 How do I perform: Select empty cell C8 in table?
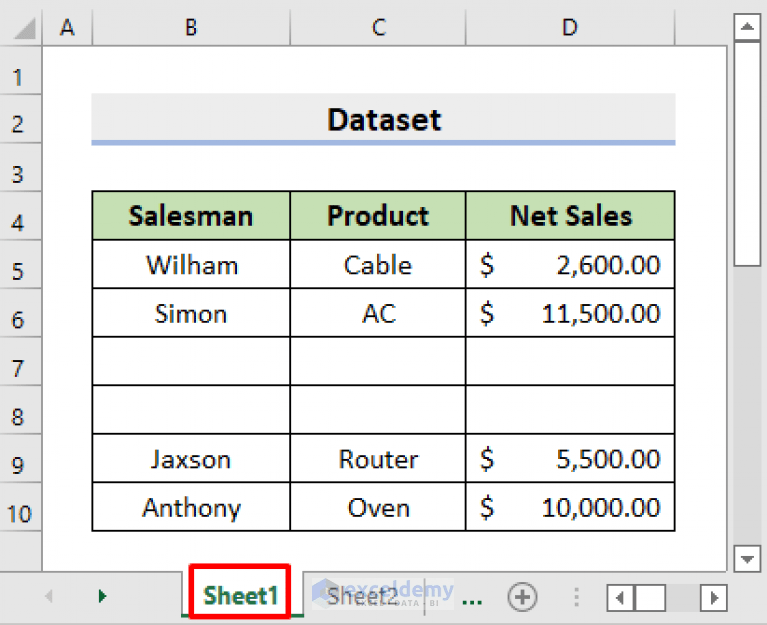[378, 410]
